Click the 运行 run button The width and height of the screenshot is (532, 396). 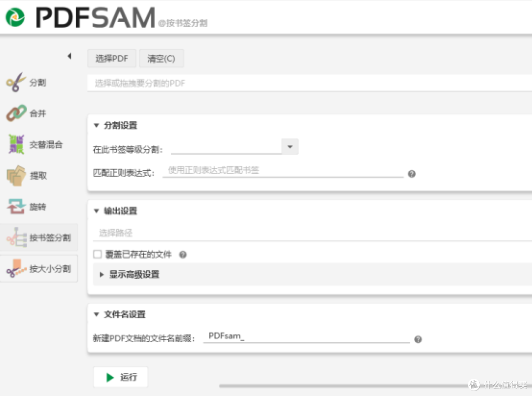tap(121, 377)
